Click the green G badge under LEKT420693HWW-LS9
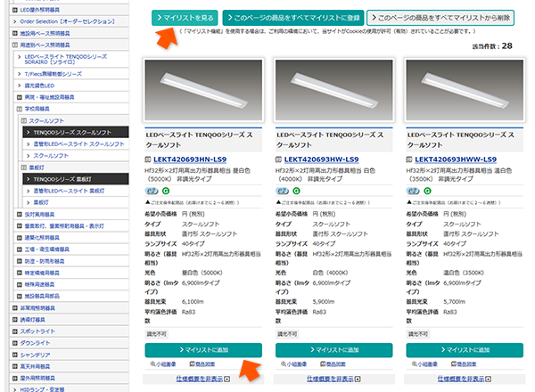 425,191
